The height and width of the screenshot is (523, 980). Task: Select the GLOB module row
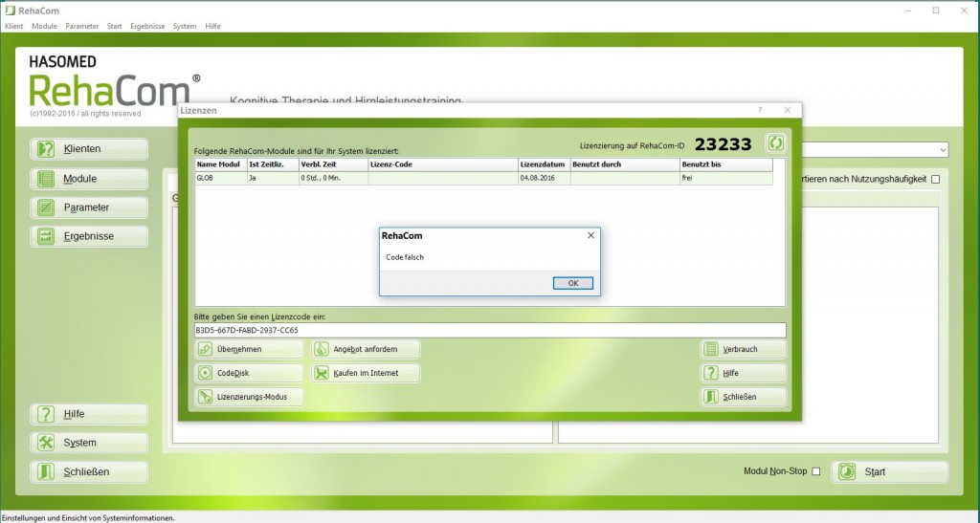click(483, 178)
